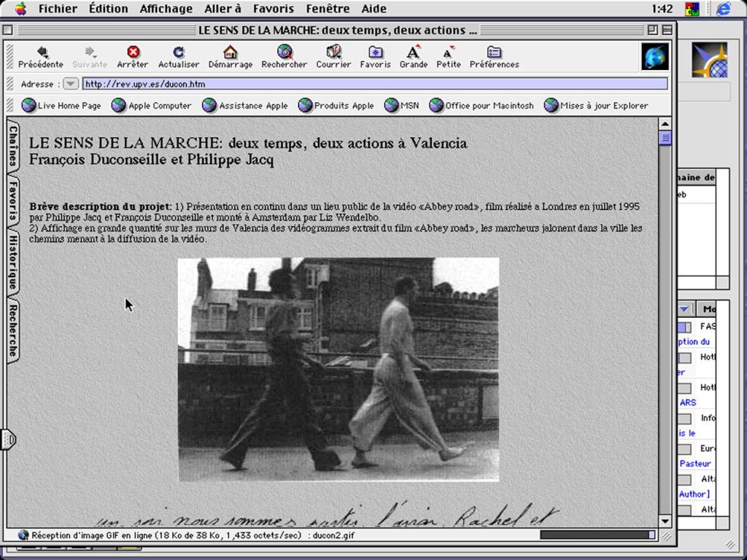Click the address URL field

coord(374,84)
